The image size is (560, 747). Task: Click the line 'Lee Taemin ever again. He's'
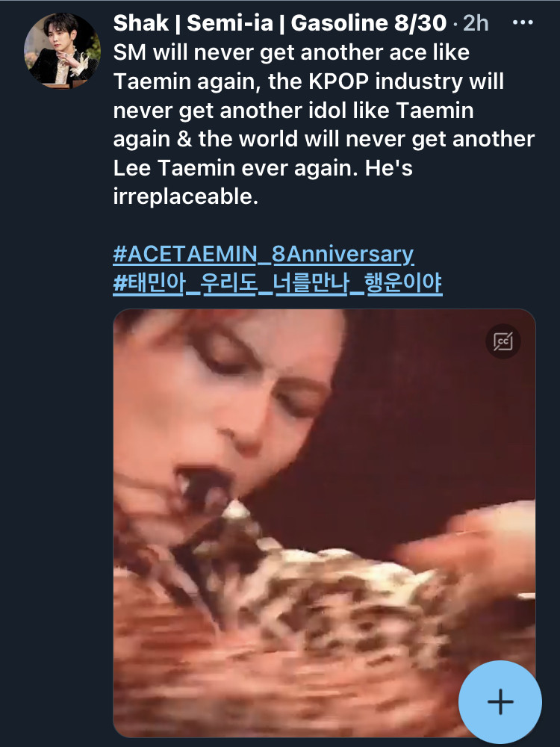[x=263, y=167]
